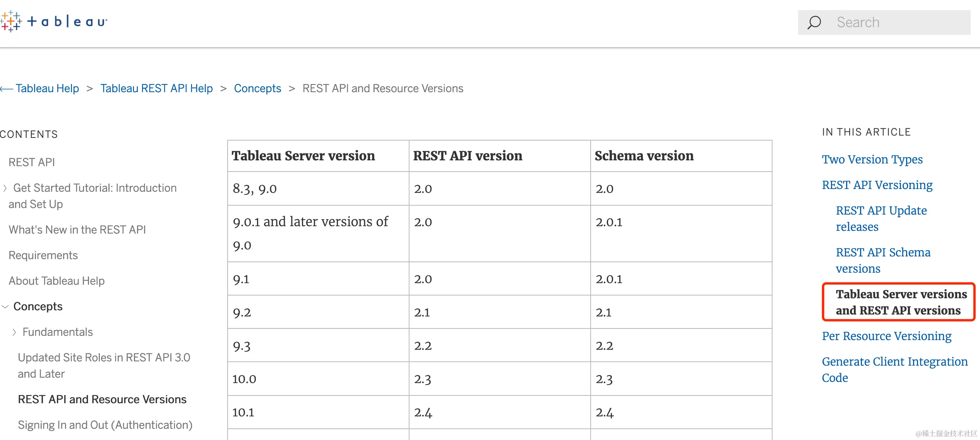980x440 pixels.
Task: Jump to Two Version Types section
Action: pyautogui.click(x=872, y=160)
